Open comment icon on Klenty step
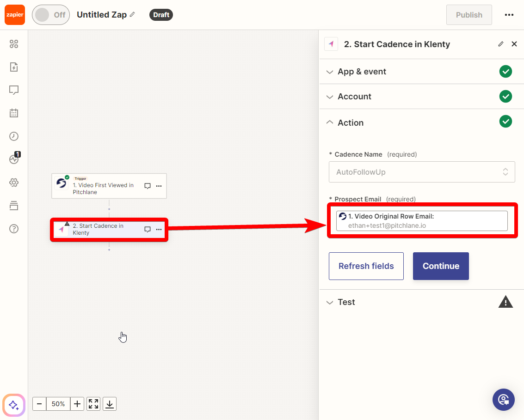Image resolution: width=524 pixels, height=420 pixels. point(148,229)
